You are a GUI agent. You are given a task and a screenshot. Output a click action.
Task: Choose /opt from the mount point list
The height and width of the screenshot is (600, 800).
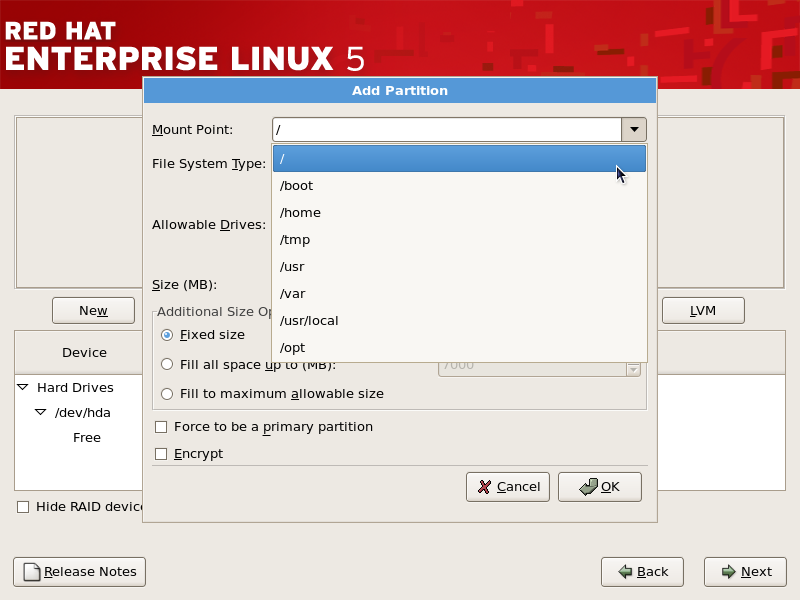point(459,348)
